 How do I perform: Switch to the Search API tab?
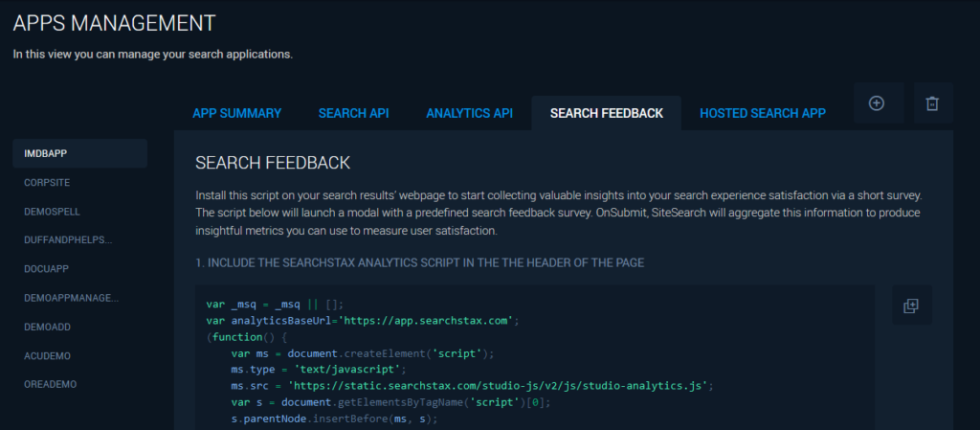tap(353, 113)
